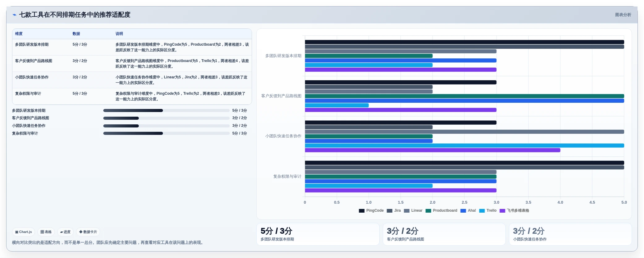Click the description mentioning PingCode为5，Trello为2

(x=181, y=97)
